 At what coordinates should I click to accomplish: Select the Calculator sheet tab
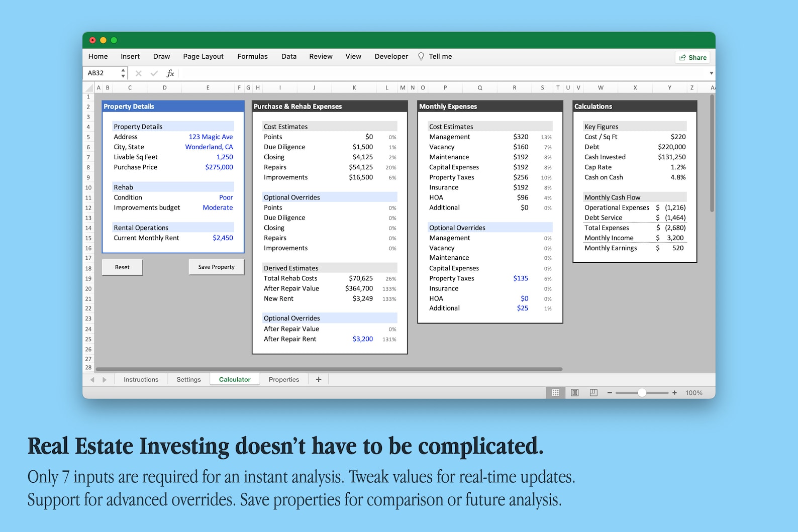point(235,379)
